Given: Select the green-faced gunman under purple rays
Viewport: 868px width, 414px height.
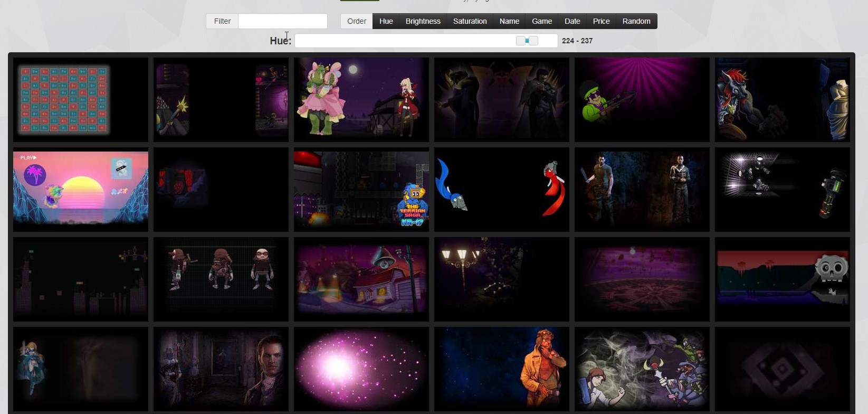Looking at the screenshot, I should point(642,99).
